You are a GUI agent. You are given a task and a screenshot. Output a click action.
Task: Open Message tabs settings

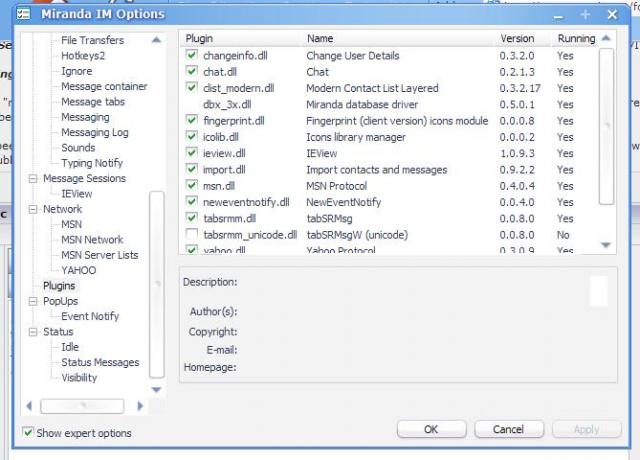(x=93, y=102)
